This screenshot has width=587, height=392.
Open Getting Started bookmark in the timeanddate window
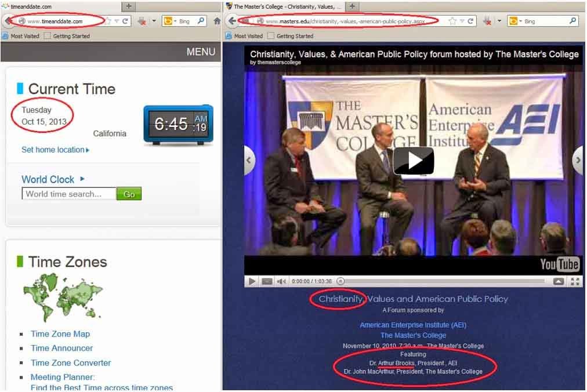click(x=67, y=37)
